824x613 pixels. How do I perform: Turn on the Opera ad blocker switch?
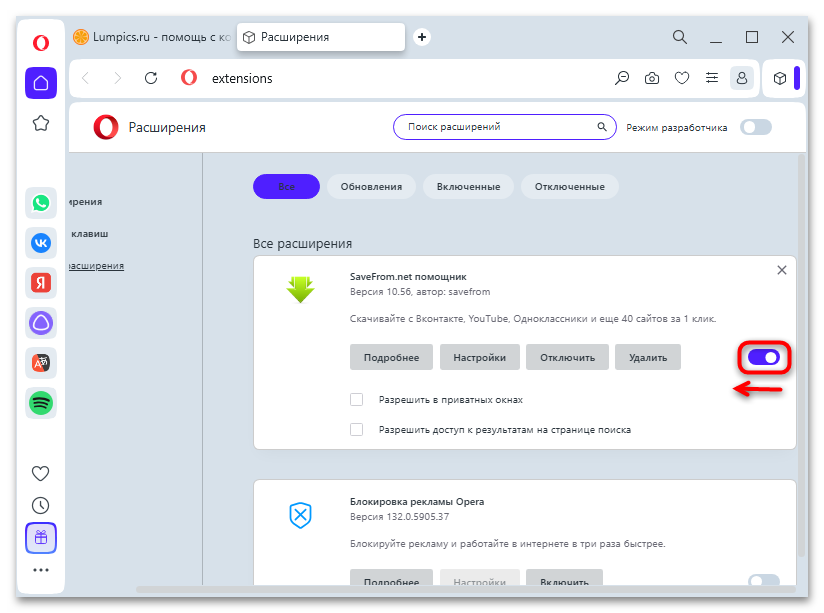click(x=764, y=580)
